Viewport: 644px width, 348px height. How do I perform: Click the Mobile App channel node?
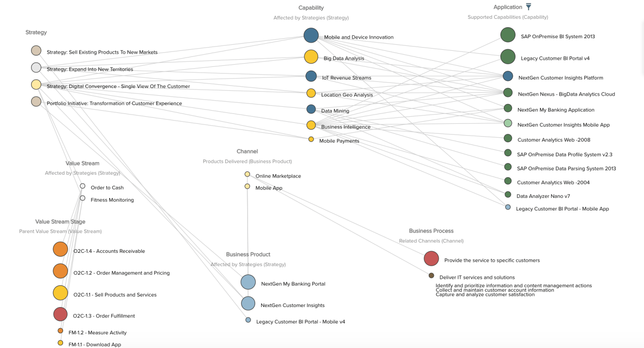(x=247, y=186)
